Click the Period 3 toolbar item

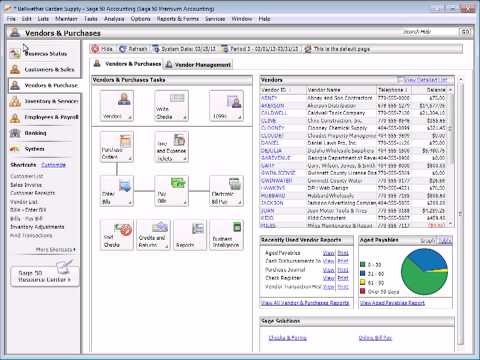260,49
